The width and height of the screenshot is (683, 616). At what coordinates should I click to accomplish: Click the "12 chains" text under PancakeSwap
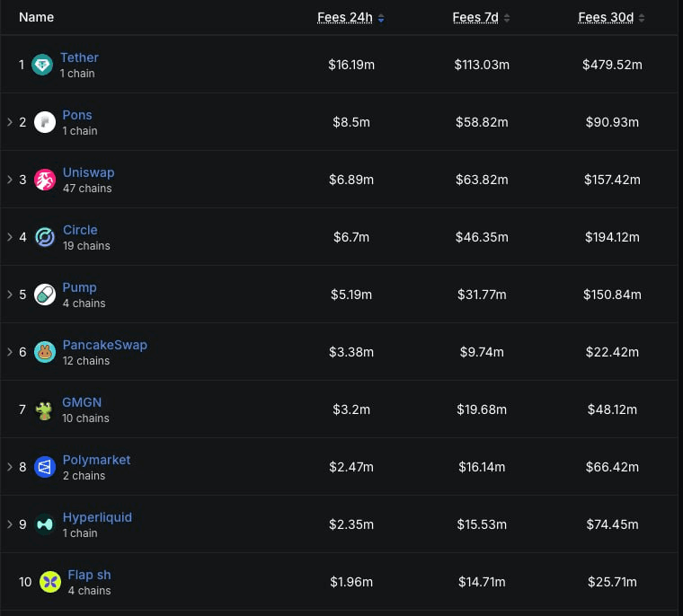pyautogui.click(x=85, y=361)
